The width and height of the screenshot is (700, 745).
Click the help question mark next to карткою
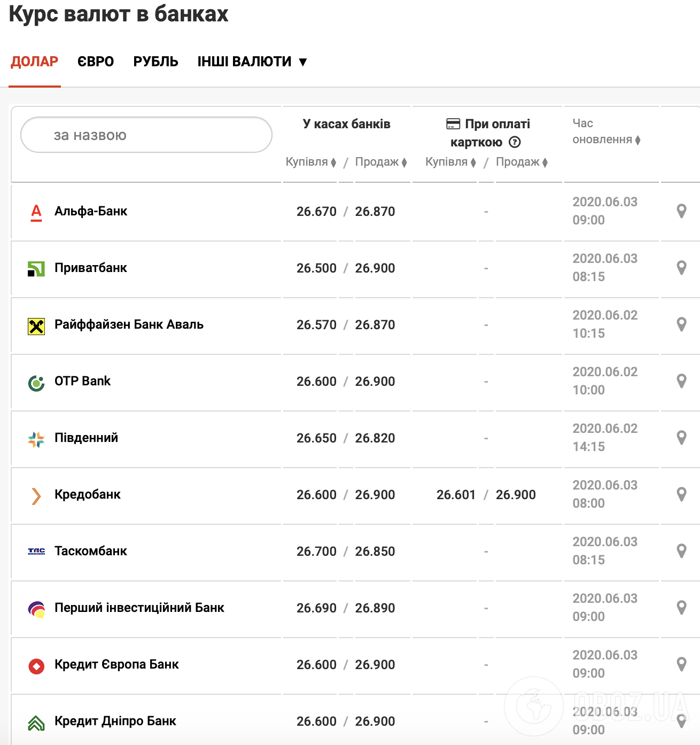tap(515, 142)
